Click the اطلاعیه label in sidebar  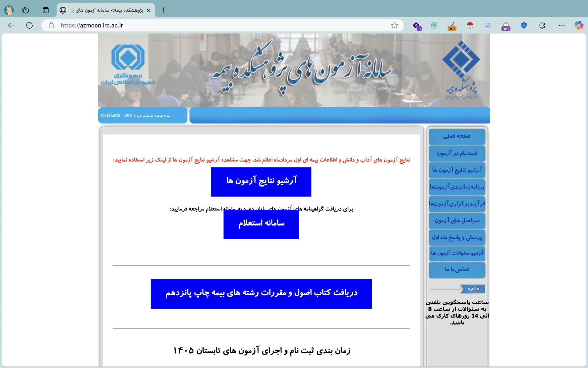(474, 289)
